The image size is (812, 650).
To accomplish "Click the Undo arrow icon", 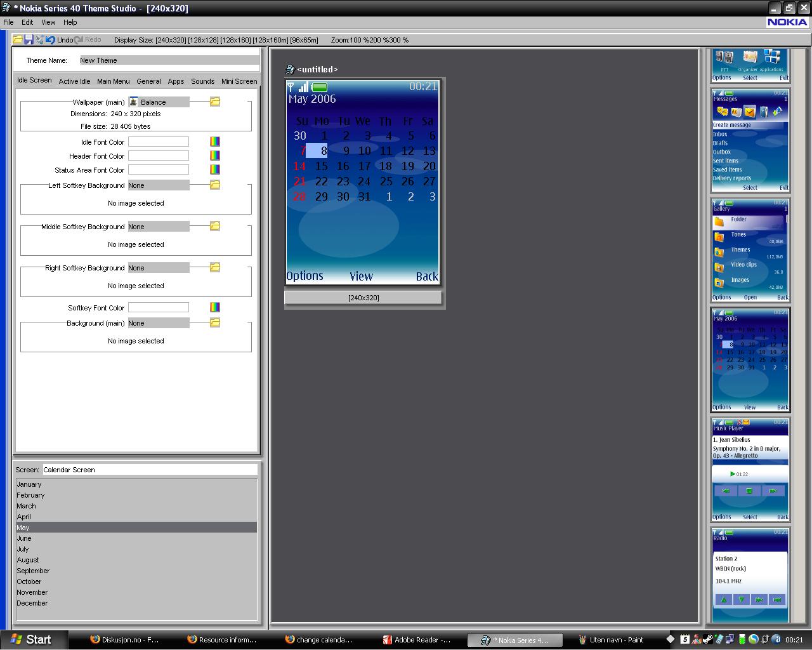I will (x=50, y=39).
